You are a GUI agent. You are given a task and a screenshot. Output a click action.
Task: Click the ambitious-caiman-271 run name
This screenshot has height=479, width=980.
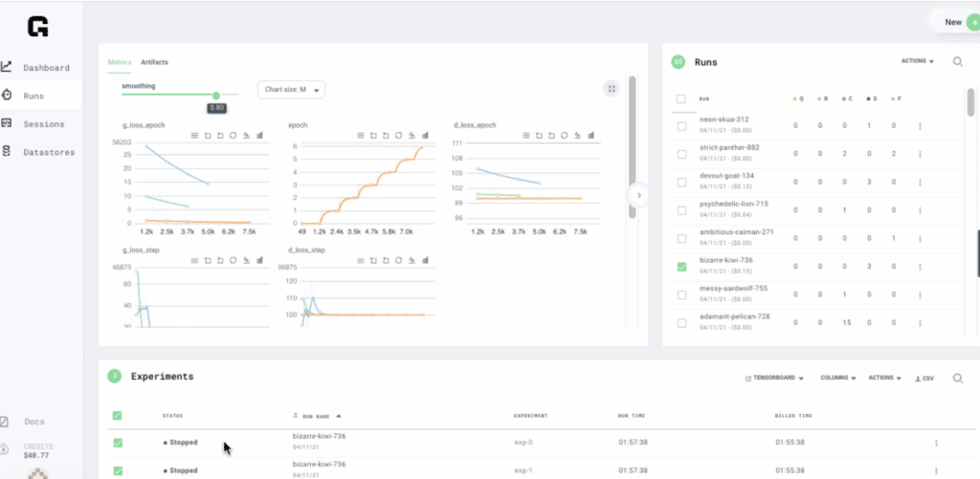pyautogui.click(x=737, y=231)
